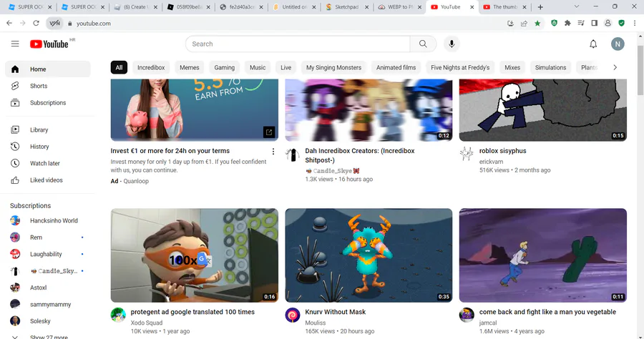Open browser tab search dropdown chevron
This screenshot has height=339, width=644.
click(x=576, y=6)
